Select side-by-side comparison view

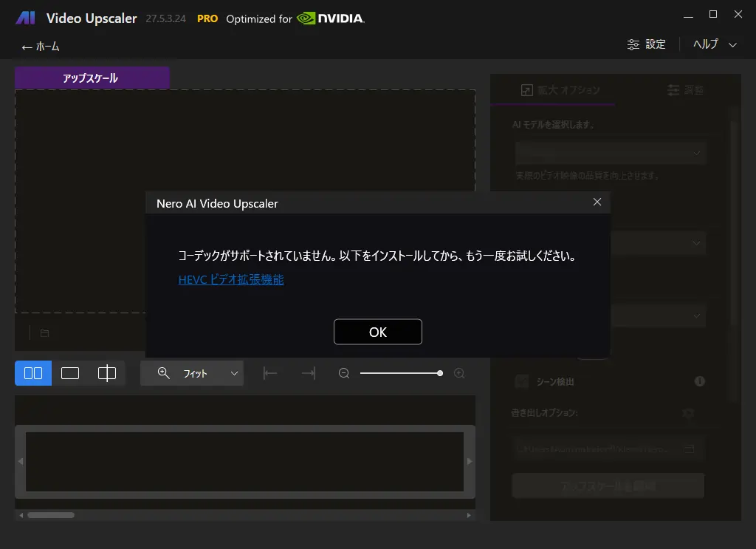click(33, 373)
